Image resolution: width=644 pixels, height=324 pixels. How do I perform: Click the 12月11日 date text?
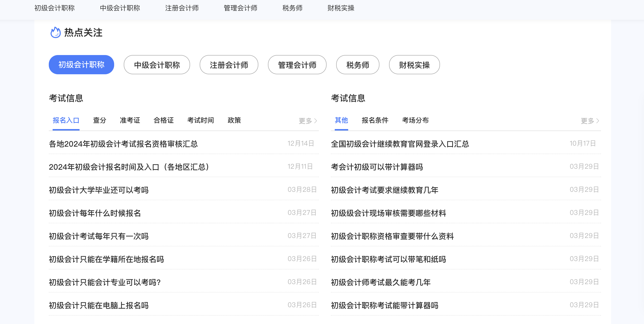coord(300,167)
